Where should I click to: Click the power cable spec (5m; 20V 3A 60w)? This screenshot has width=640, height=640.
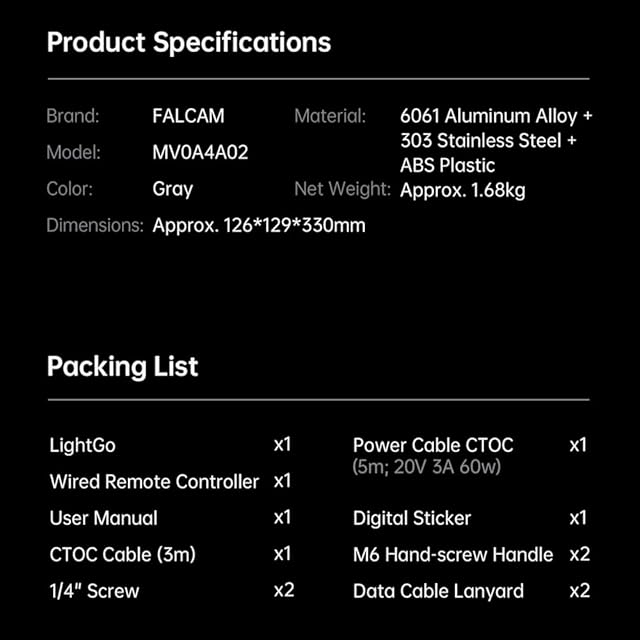click(426, 467)
